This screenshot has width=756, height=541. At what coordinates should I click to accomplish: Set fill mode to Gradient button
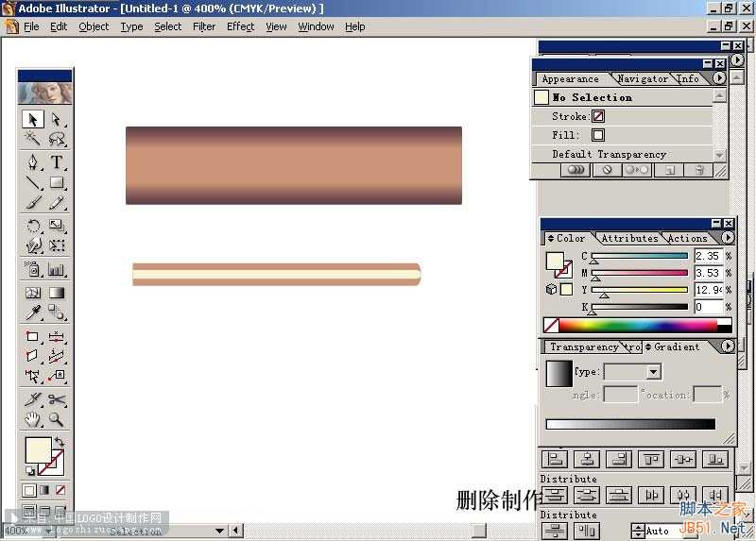click(44, 490)
